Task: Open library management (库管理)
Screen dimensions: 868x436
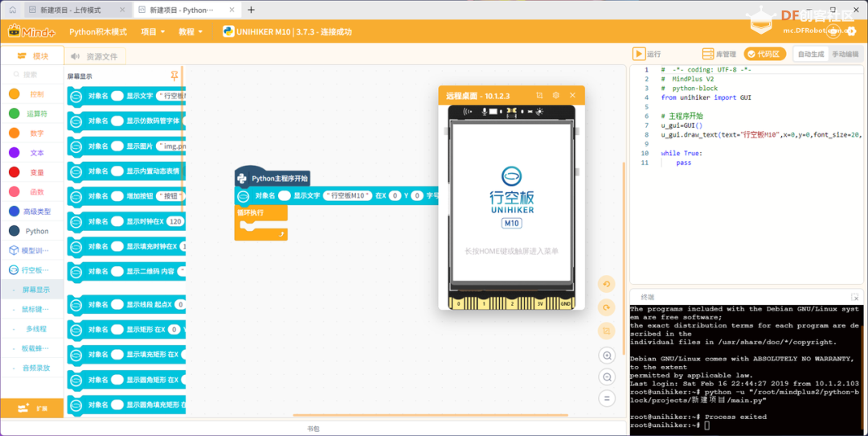Action: tap(719, 54)
